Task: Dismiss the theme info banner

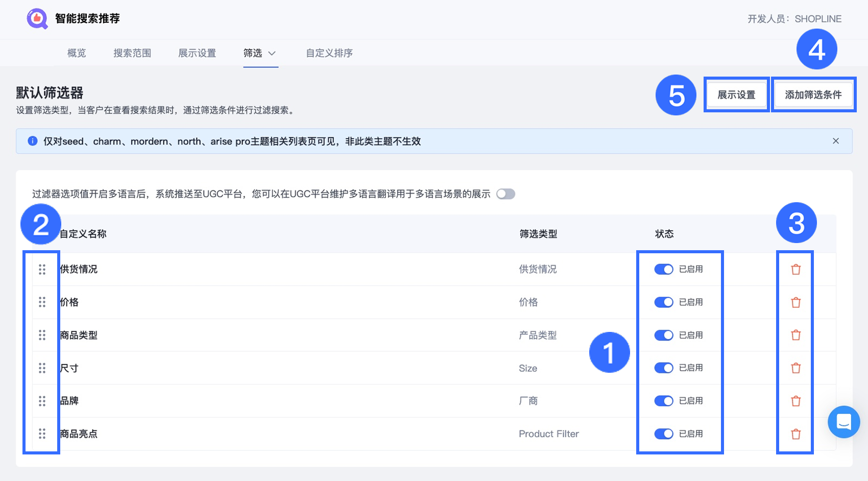Action: click(835, 141)
